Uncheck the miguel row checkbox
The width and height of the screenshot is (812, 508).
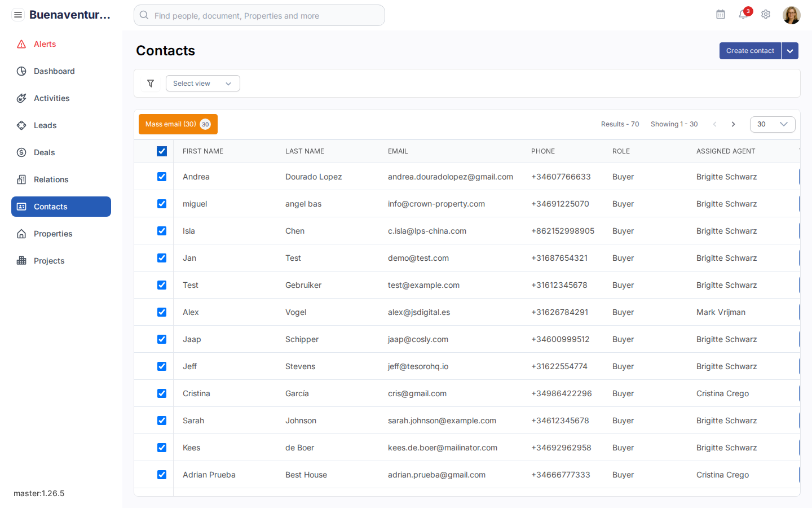tap(162, 204)
